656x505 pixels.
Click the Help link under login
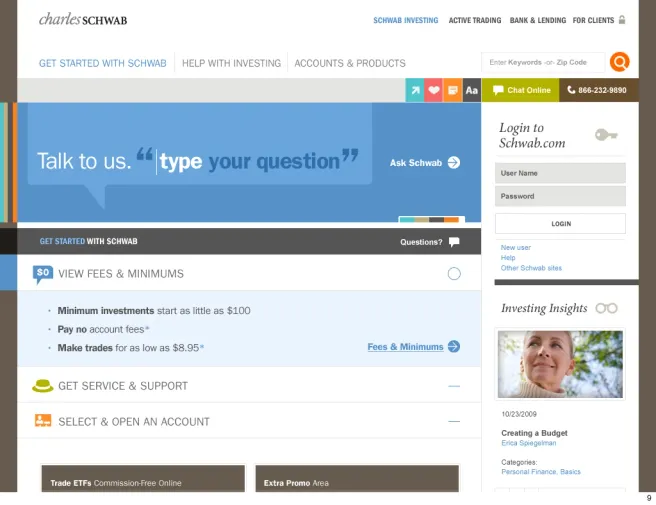[x=508, y=258]
